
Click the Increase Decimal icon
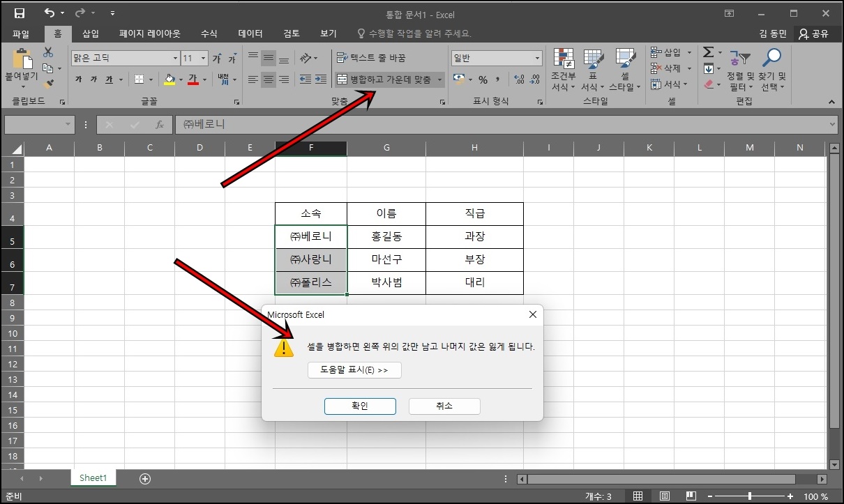tap(519, 79)
